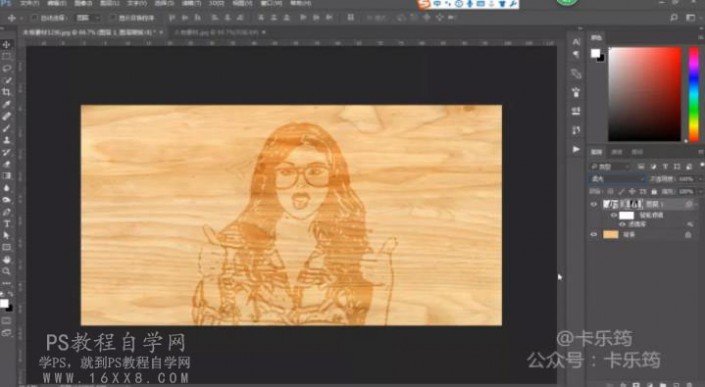Pick a red shade in the color field

[644, 94]
